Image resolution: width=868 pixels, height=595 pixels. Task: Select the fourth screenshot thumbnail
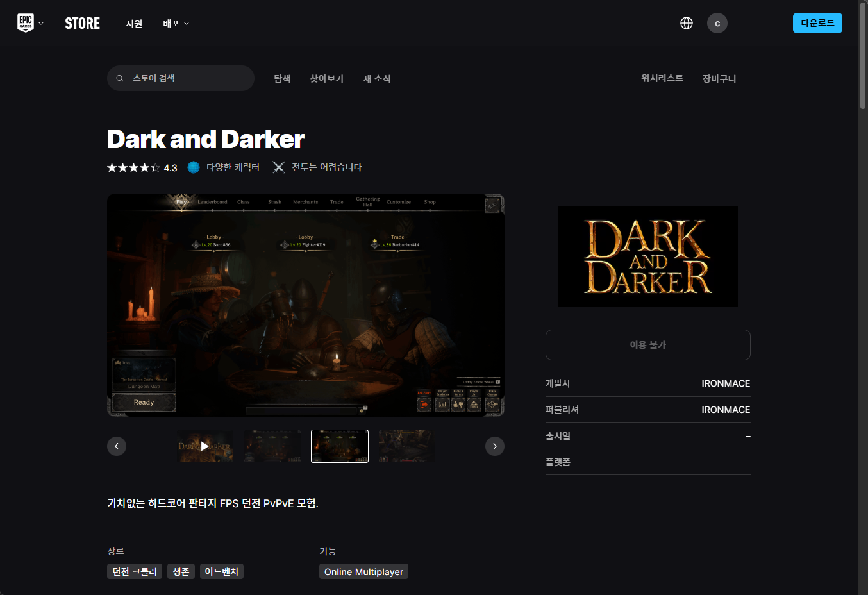tap(406, 446)
